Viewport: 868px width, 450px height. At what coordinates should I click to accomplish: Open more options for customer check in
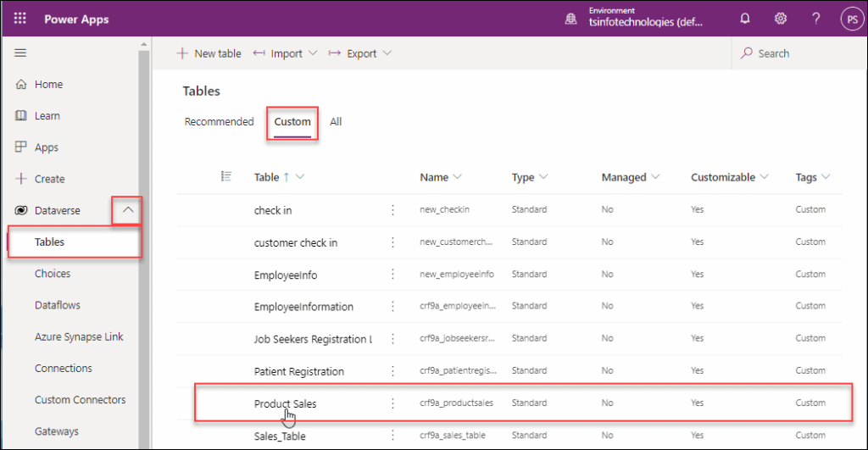393,242
